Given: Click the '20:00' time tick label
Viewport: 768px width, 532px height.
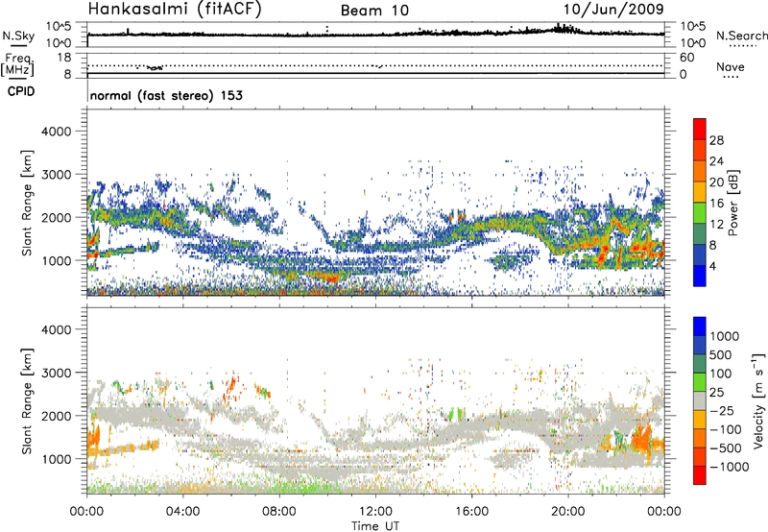Looking at the screenshot, I should (568, 512).
